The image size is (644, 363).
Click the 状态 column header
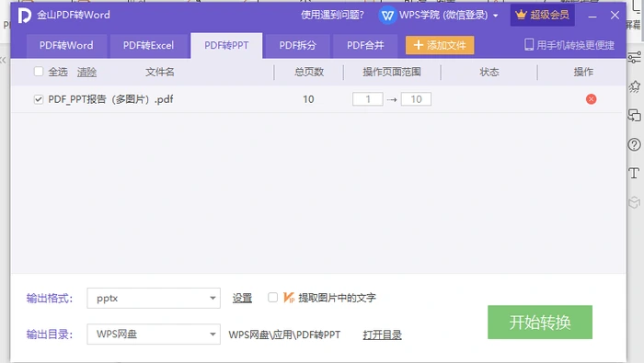[489, 73]
